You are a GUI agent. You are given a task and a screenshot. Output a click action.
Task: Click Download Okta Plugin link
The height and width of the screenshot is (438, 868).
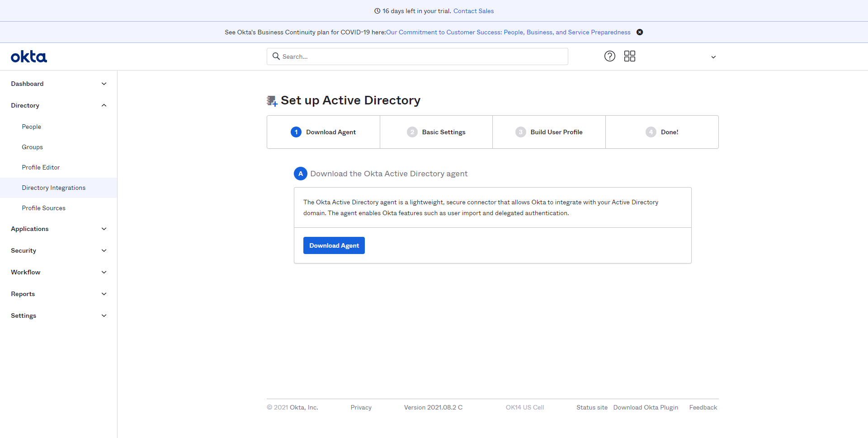646,407
